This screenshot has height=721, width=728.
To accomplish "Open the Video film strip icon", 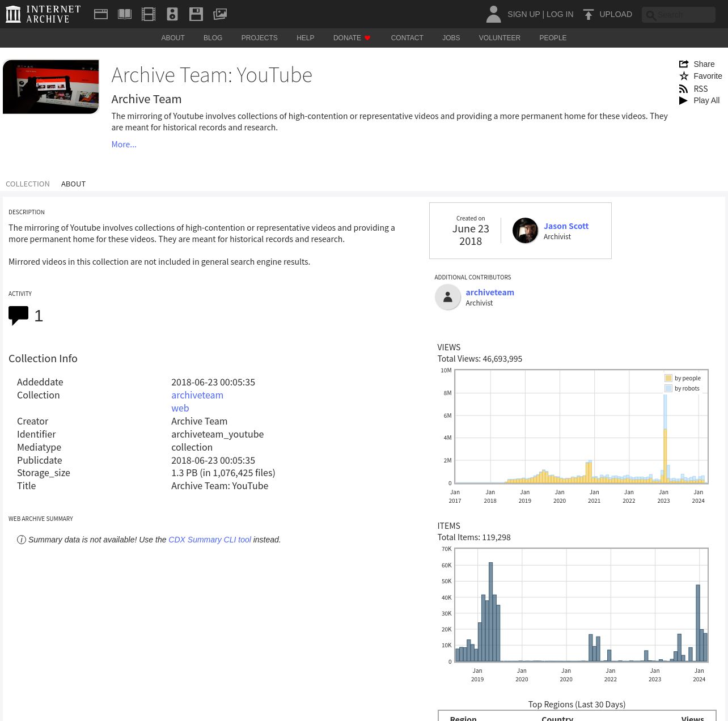I will [149, 14].
